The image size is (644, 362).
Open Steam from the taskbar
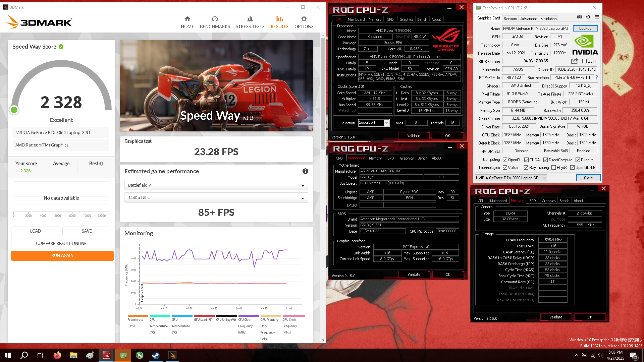coord(156,355)
